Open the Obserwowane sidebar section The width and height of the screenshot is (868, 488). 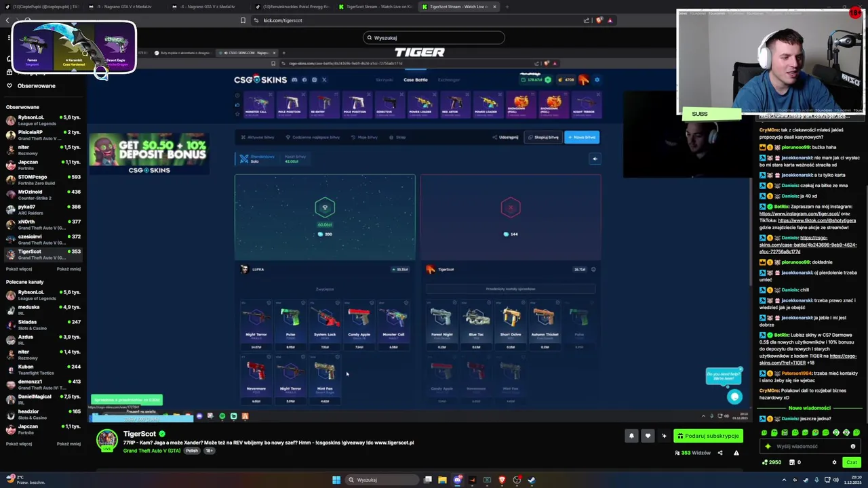(x=36, y=86)
